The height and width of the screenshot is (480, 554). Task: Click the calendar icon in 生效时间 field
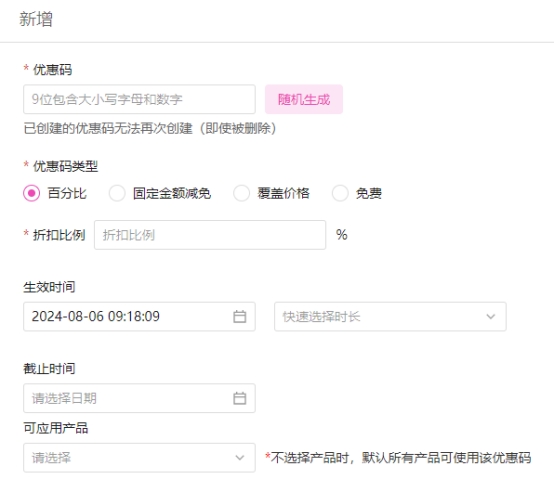click(240, 316)
